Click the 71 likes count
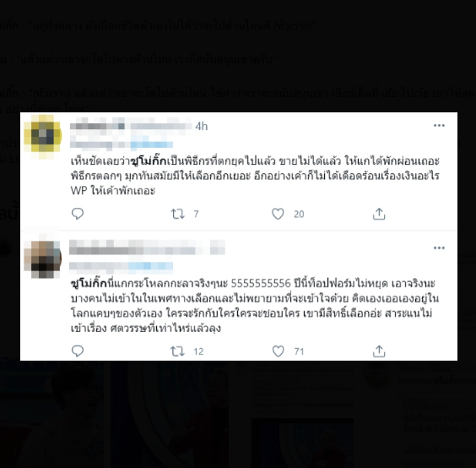 point(299,351)
